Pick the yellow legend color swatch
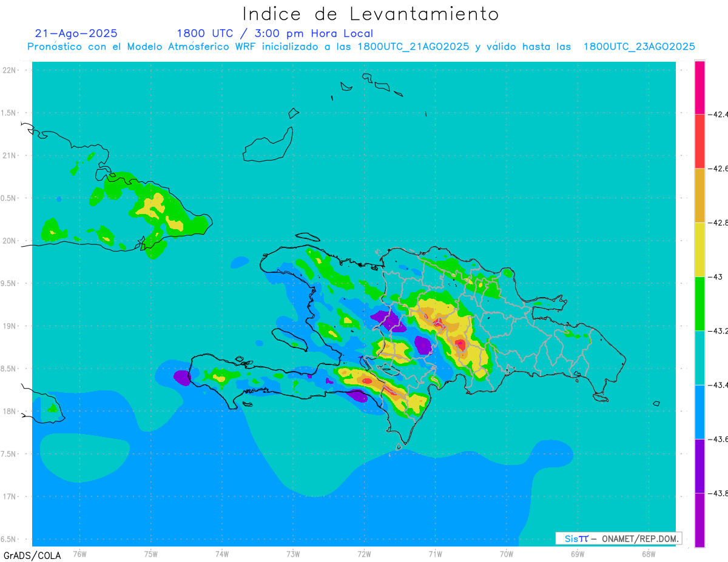Screen dimensions: 728x562 click(x=699, y=249)
